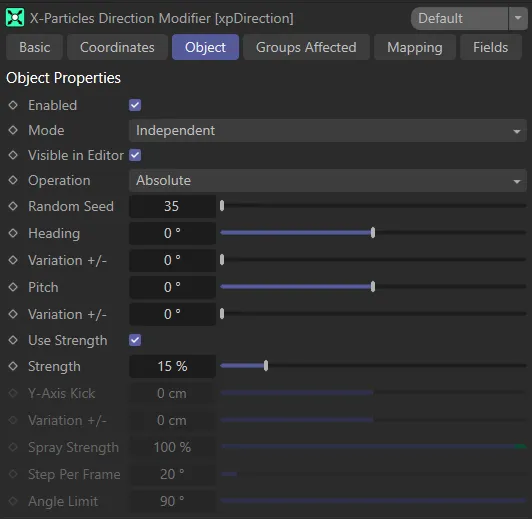The image size is (532, 519).
Task: Click the Object Properties heading
Action: click(x=63, y=78)
